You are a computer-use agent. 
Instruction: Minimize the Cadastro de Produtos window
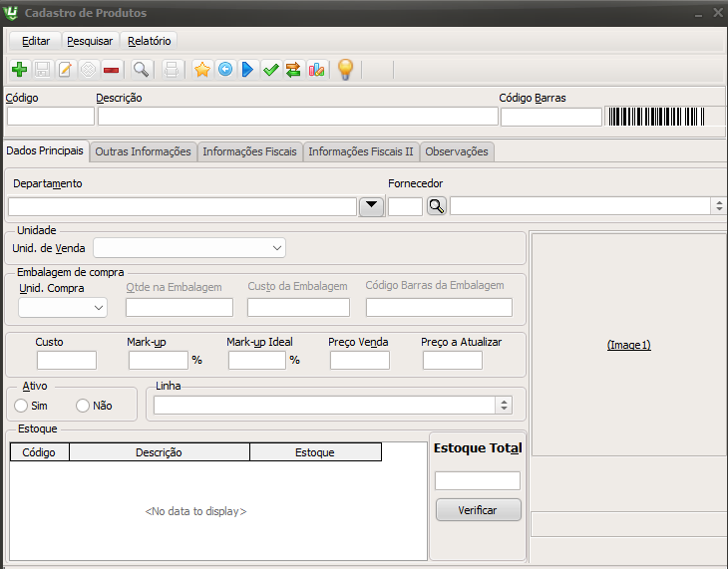[698, 14]
